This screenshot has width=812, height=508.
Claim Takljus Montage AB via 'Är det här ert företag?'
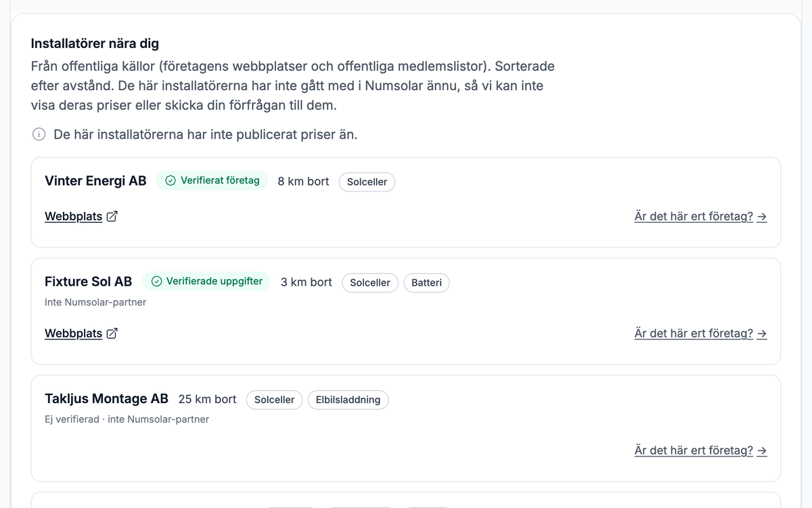coord(700,450)
